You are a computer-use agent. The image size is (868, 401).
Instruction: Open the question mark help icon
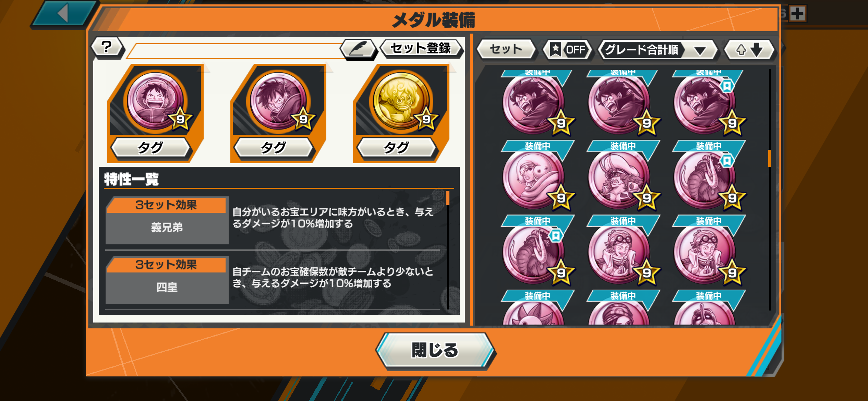point(107,47)
